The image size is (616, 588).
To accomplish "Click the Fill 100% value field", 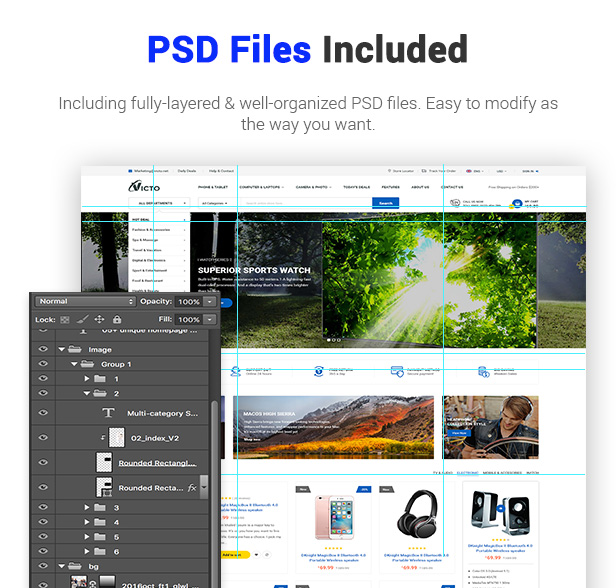I will pyautogui.click(x=189, y=319).
